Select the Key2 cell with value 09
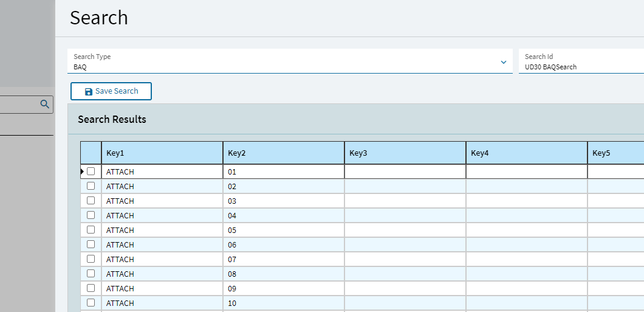The height and width of the screenshot is (312, 644). 284,288
